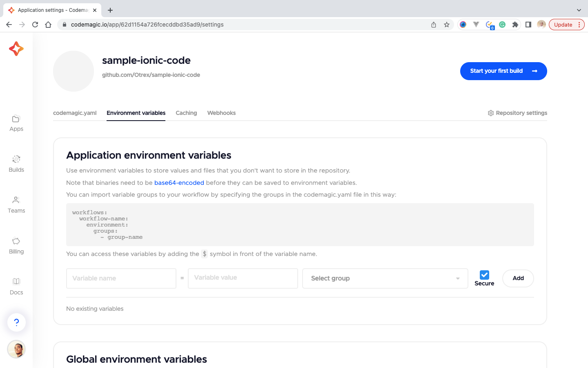Click the site lock icon in address bar
This screenshot has width=588, height=368.
coord(64,25)
